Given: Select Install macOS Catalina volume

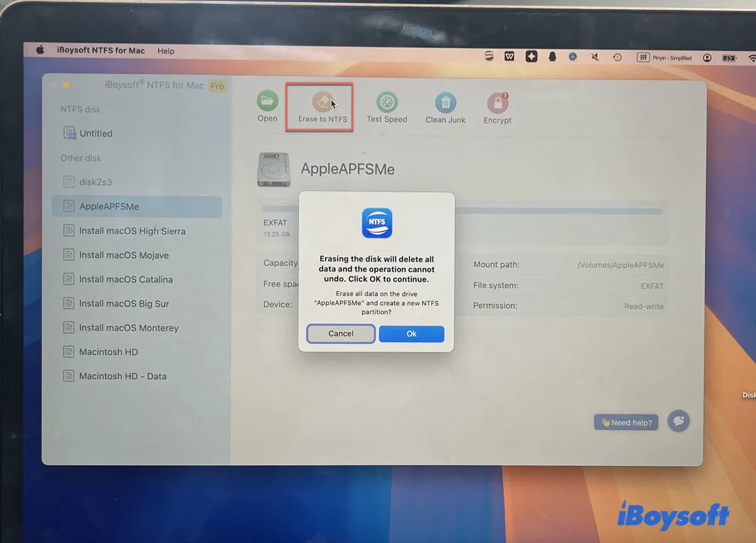Looking at the screenshot, I should coord(137,280).
